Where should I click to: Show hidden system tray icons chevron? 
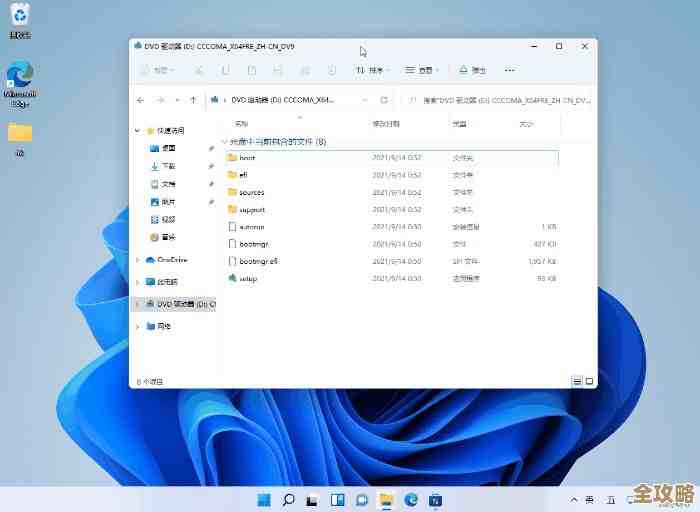tap(574, 500)
